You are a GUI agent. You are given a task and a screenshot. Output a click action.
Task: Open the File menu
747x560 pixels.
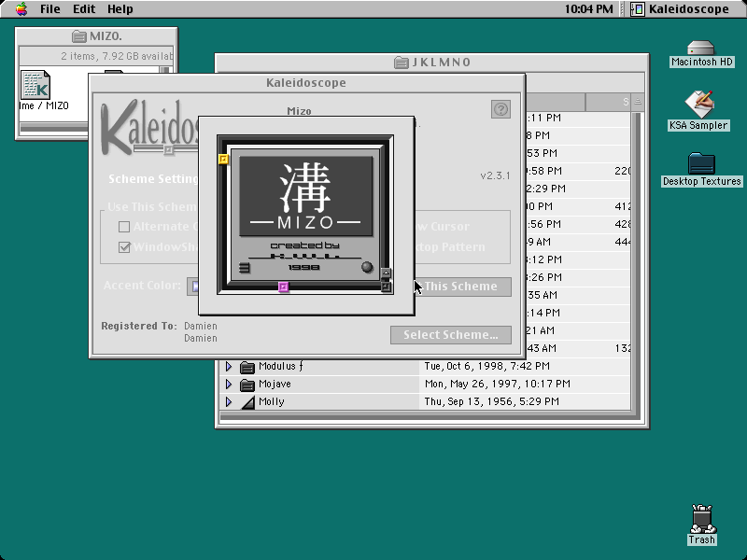[x=50, y=9]
